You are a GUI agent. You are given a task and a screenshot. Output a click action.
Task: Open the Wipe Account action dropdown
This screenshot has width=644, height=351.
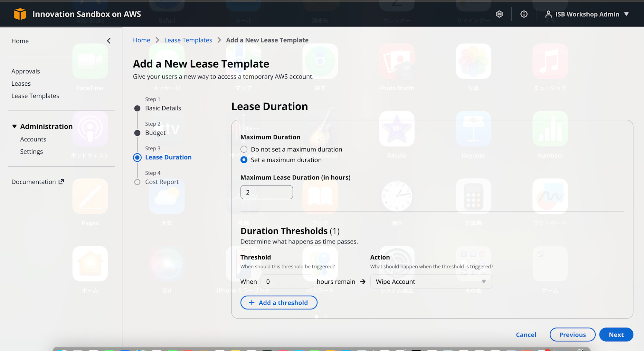[x=431, y=281]
